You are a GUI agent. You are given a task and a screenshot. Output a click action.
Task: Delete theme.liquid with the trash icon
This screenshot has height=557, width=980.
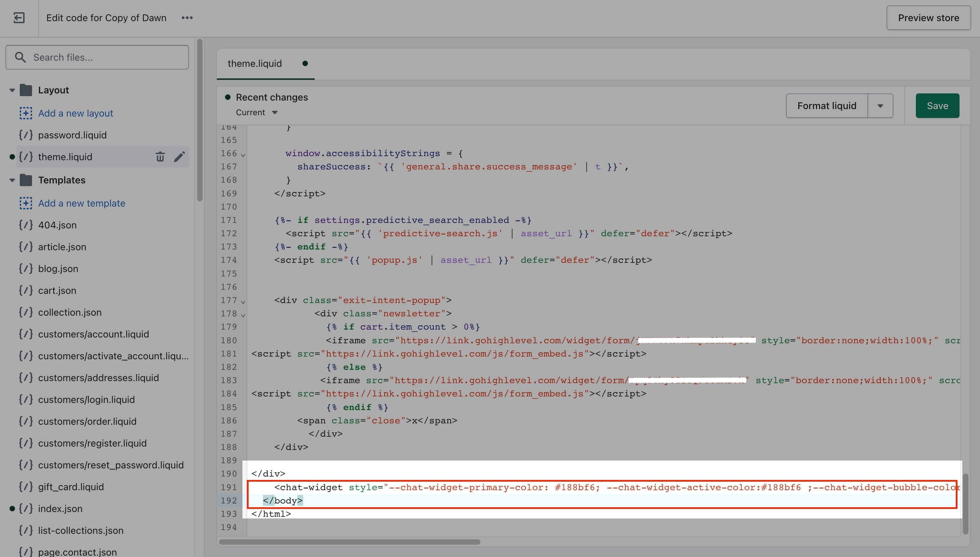point(160,157)
